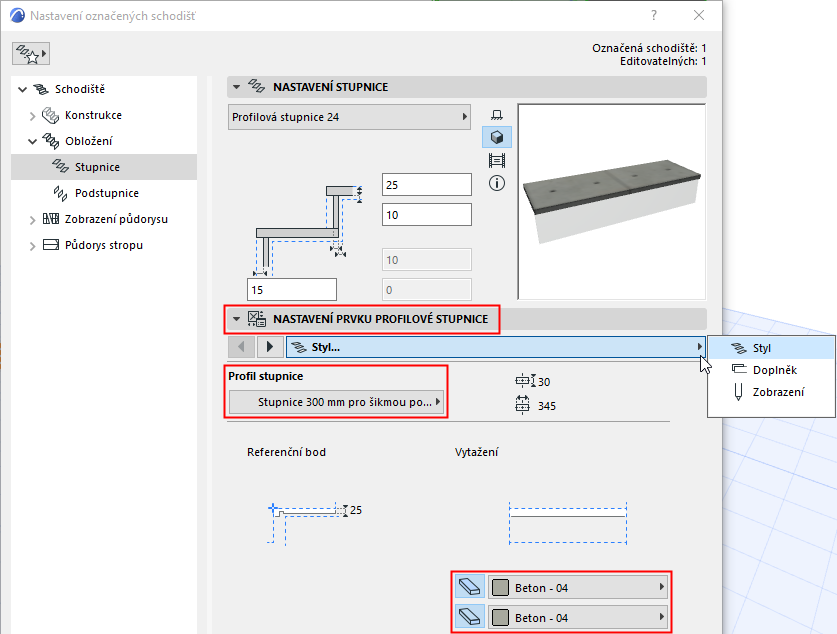Select Konstrukce in the tree
The height and width of the screenshot is (634, 837).
tap(93, 115)
